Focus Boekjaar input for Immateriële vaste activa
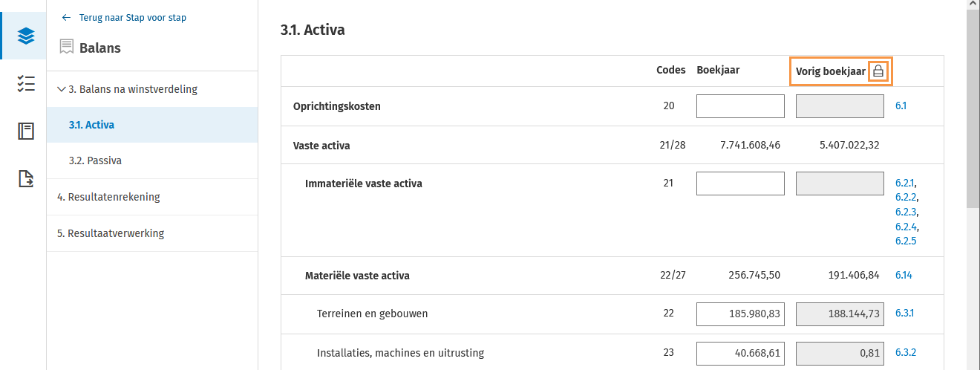 pyautogui.click(x=740, y=184)
